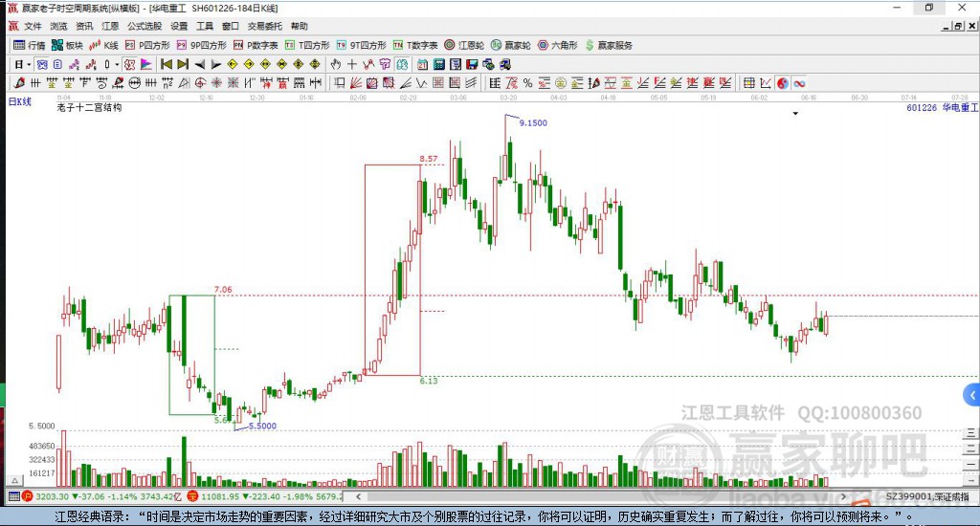Switch to the K线 view button
Image resolution: width=980 pixels, height=526 pixels.
(104, 45)
